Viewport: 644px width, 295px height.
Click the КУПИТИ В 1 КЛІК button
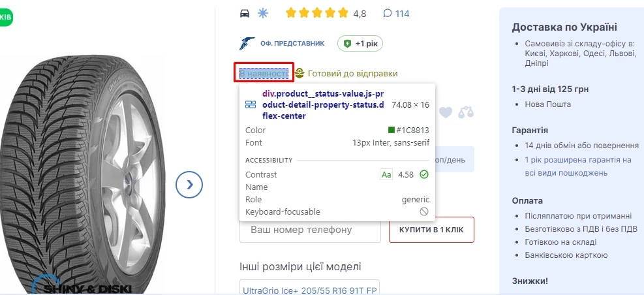tap(431, 230)
